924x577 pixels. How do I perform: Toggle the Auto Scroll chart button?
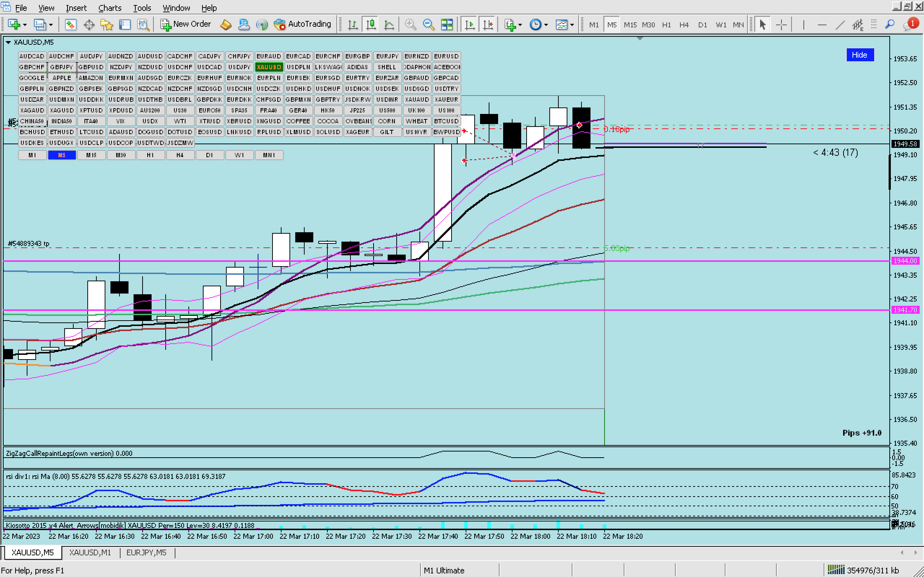coord(470,25)
